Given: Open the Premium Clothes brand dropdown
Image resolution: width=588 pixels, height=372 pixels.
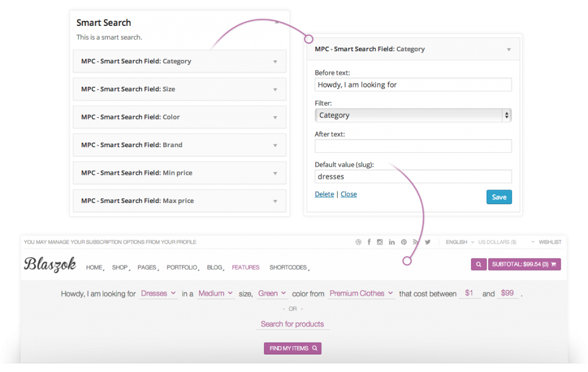Looking at the screenshot, I should pos(361,293).
